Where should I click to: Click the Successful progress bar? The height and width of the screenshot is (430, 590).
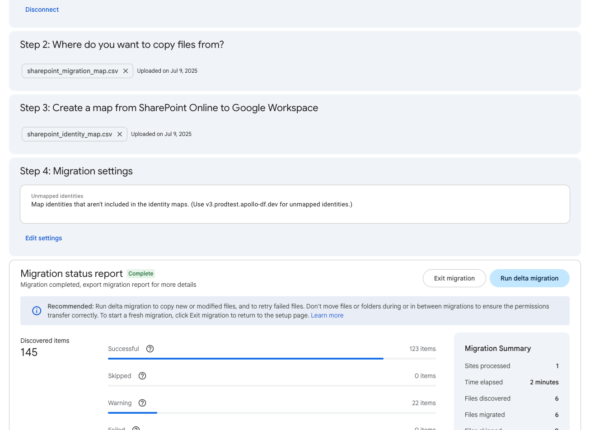click(272, 359)
